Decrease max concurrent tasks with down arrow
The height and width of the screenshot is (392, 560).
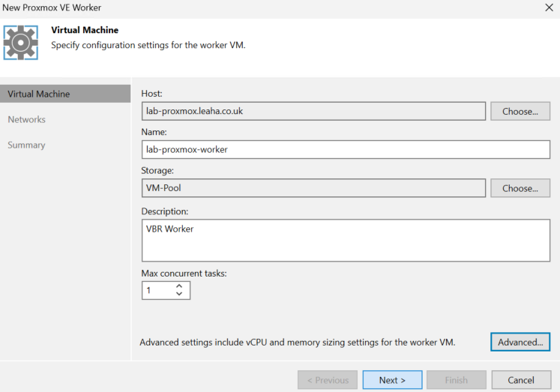pyautogui.click(x=179, y=294)
